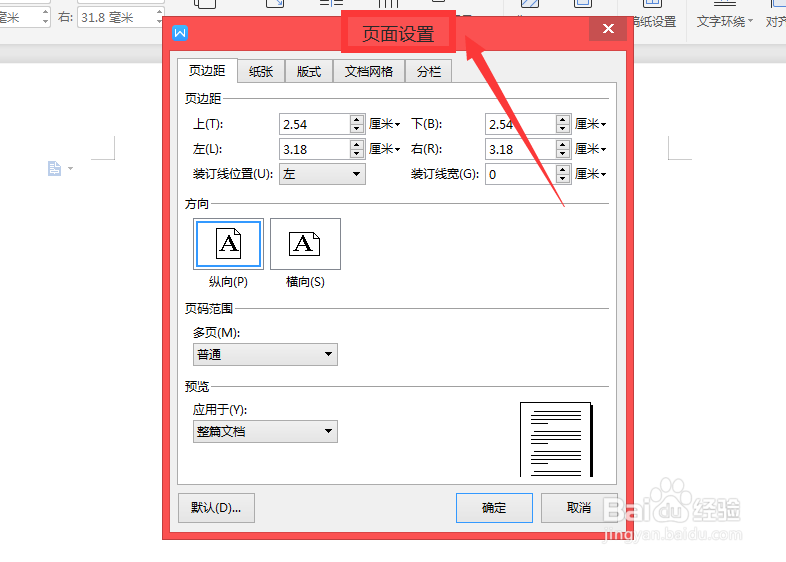Adjust the 右(R) margin with spinner
The image size is (786, 562).
[x=563, y=149]
